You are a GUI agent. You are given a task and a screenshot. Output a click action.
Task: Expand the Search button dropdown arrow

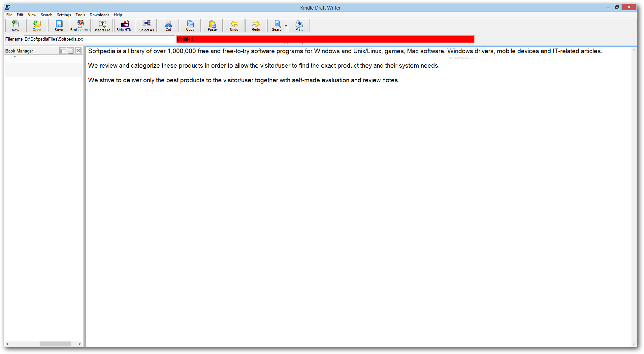(x=286, y=26)
